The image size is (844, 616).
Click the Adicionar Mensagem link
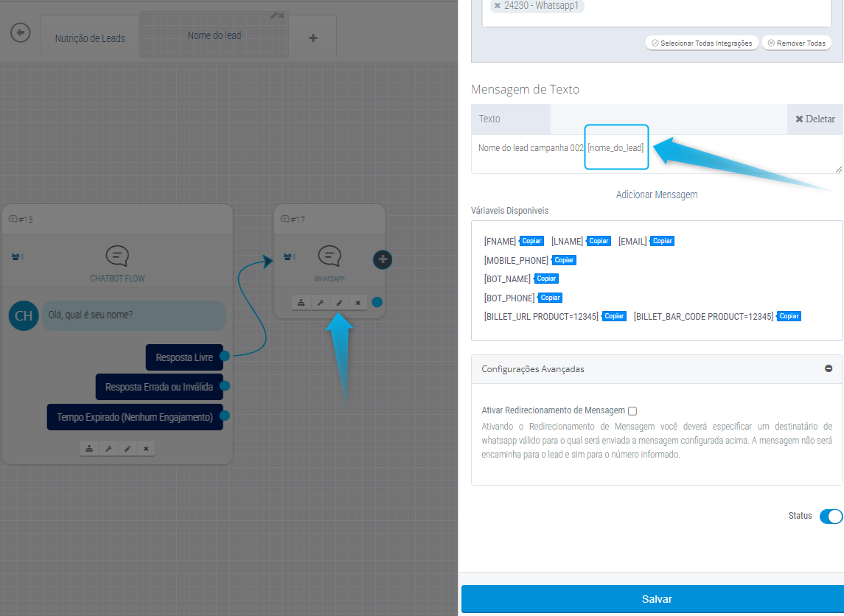[x=657, y=195]
